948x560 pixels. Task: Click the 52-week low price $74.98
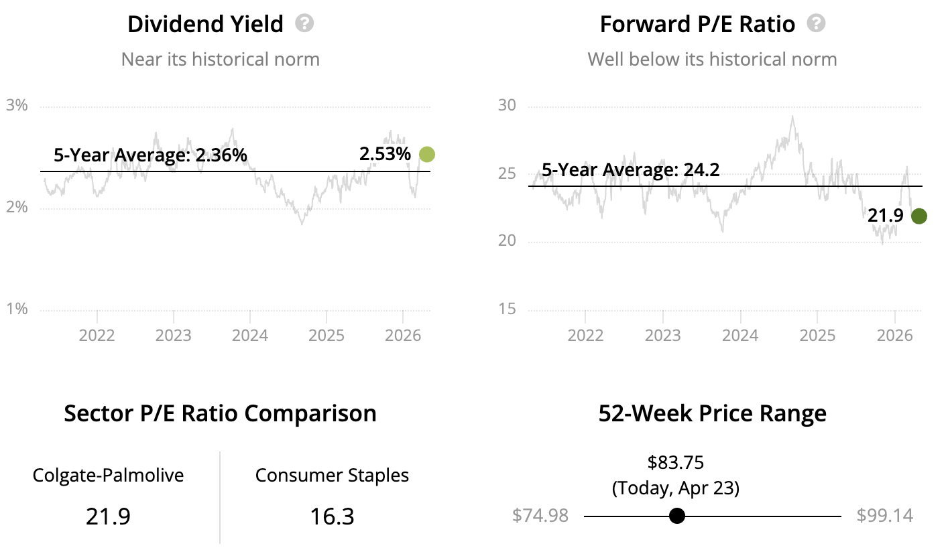540,516
